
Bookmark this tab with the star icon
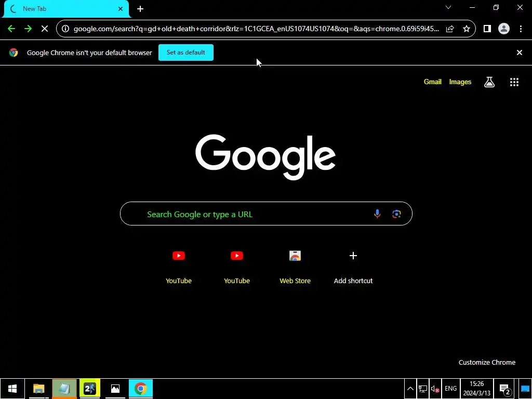pyautogui.click(x=467, y=29)
